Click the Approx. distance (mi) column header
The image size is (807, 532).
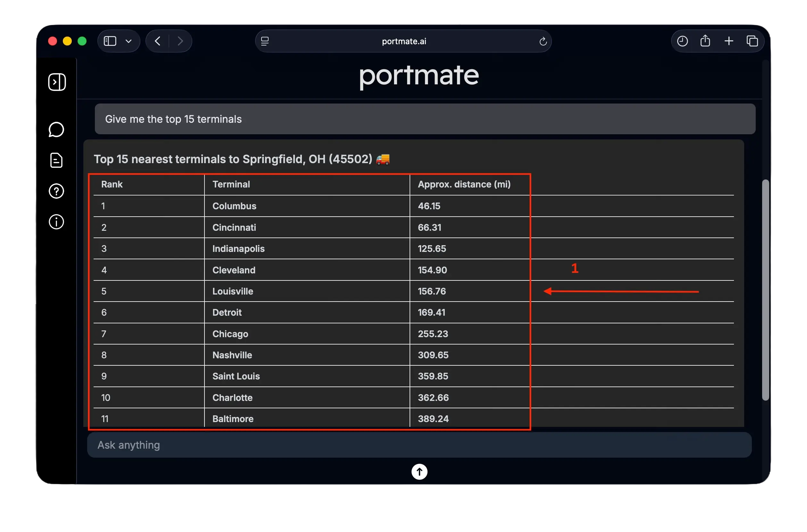coord(464,184)
